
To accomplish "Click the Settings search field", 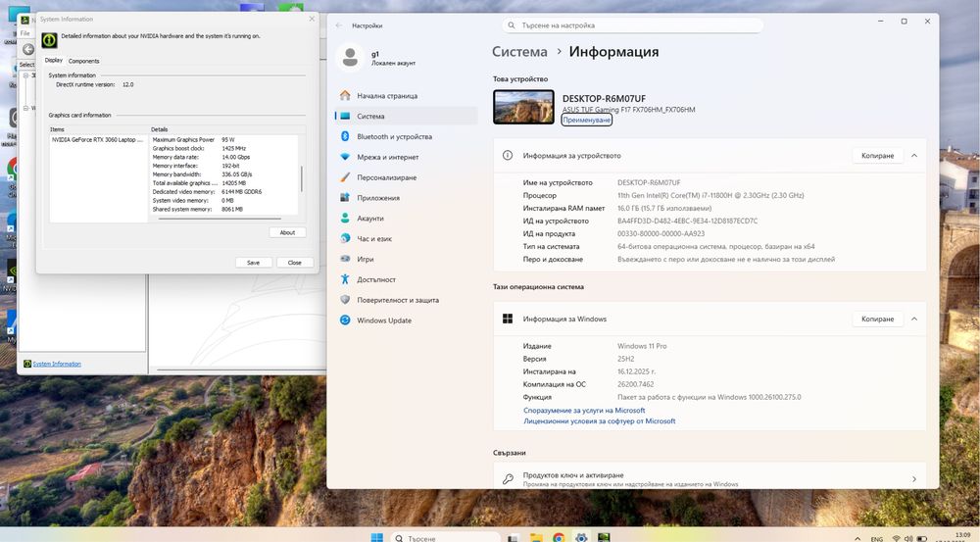I will 632,25.
